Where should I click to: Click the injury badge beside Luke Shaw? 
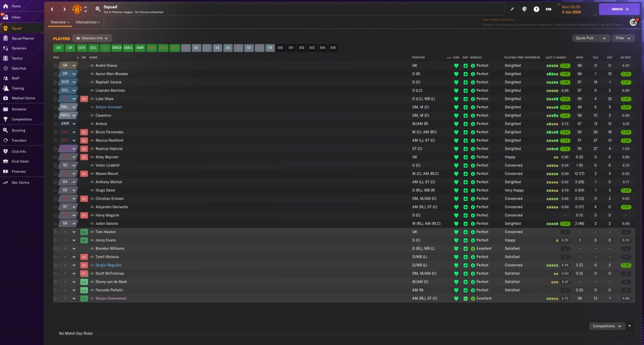click(84, 99)
